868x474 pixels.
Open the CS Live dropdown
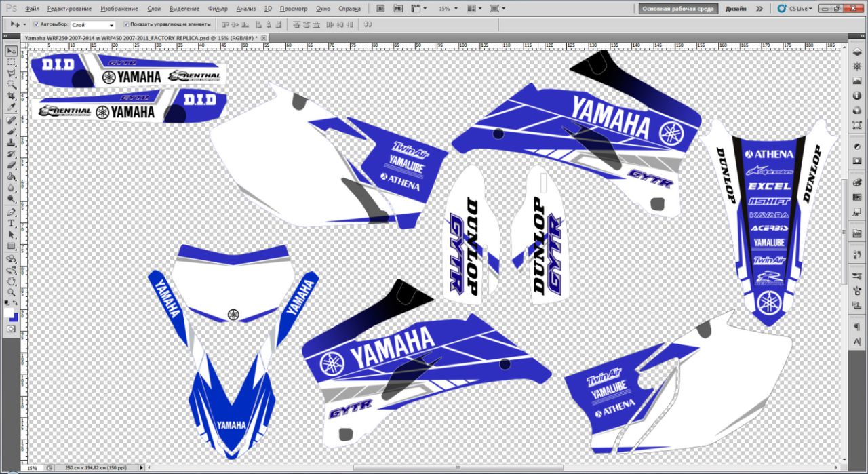tap(795, 9)
